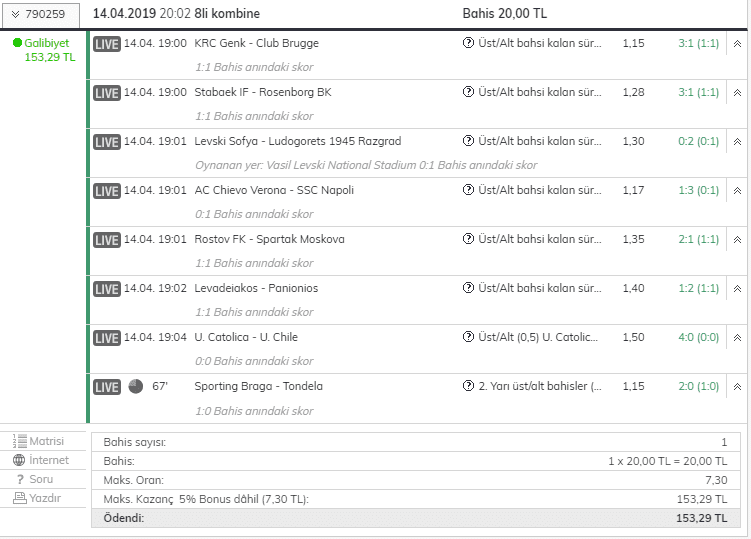This screenshot has height=539, width=751.
Task: Select the Levadeiakos - Panionios match name
Action: click(x=256, y=288)
